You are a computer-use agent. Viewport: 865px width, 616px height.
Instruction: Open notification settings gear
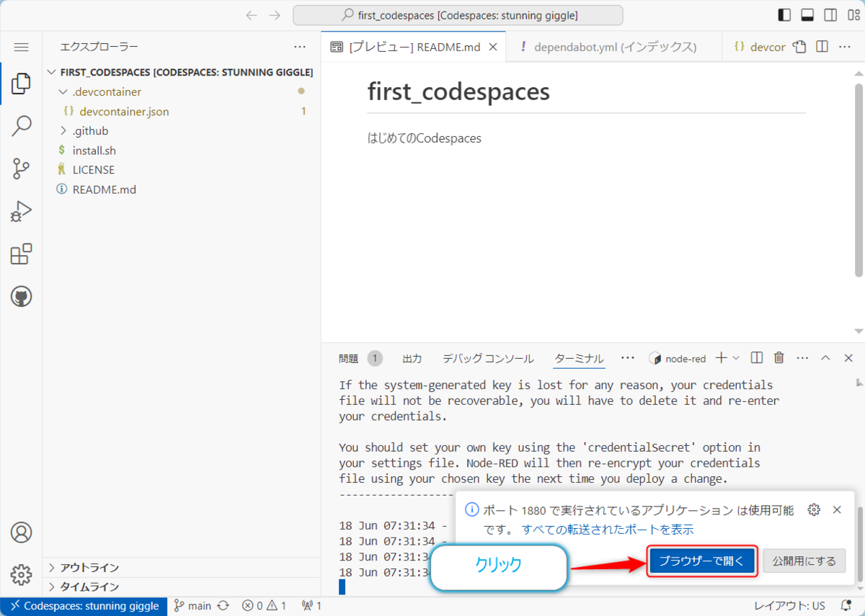(x=814, y=510)
